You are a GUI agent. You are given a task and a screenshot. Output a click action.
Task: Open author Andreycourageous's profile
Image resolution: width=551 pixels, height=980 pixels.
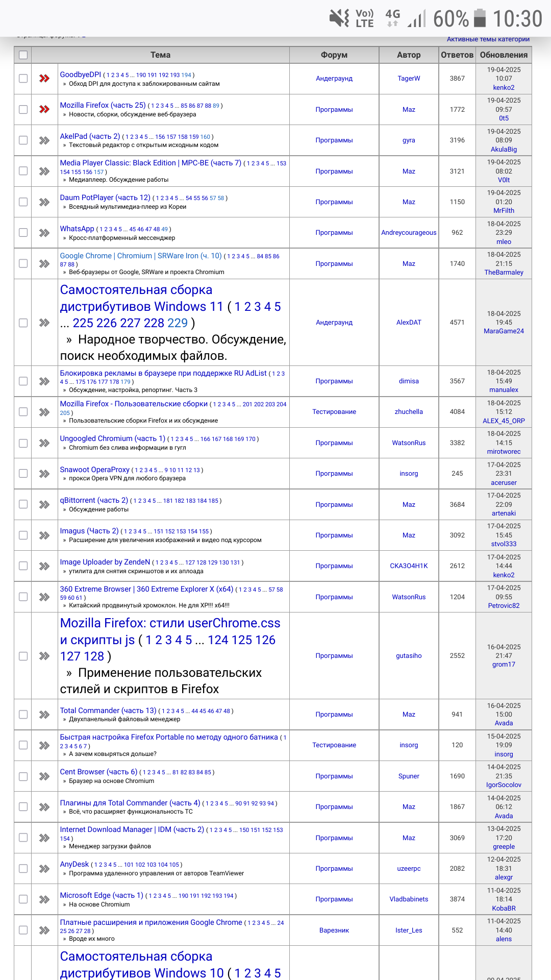(x=409, y=233)
